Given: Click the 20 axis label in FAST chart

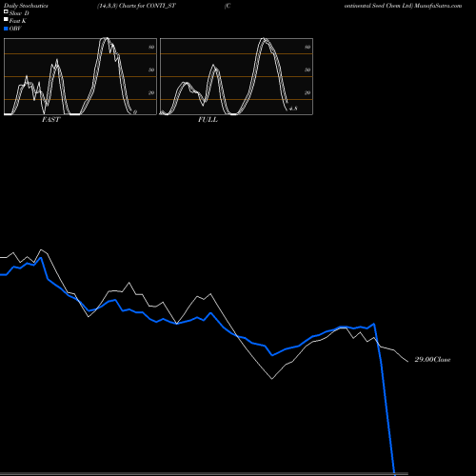Looking at the screenshot, I should pos(151,92).
